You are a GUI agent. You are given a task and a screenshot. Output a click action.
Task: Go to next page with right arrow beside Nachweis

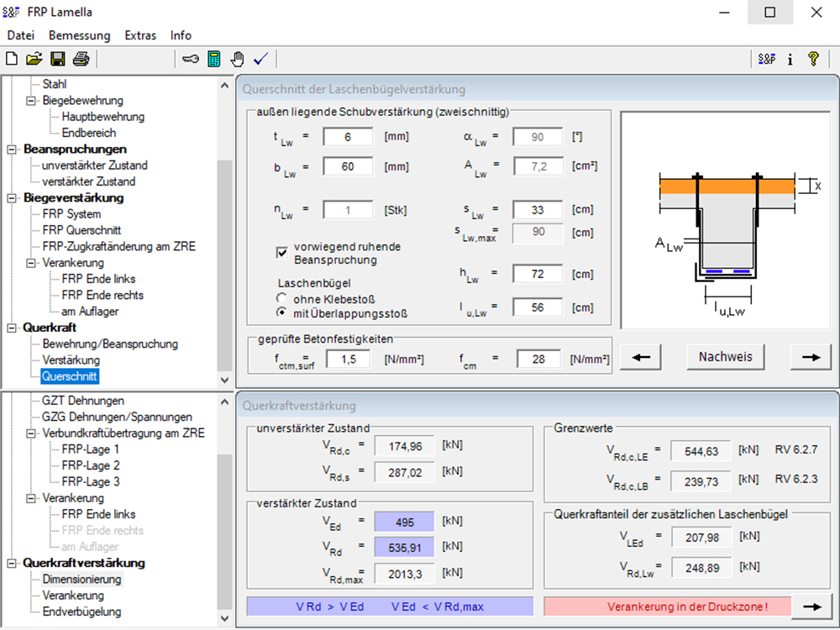(x=811, y=357)
